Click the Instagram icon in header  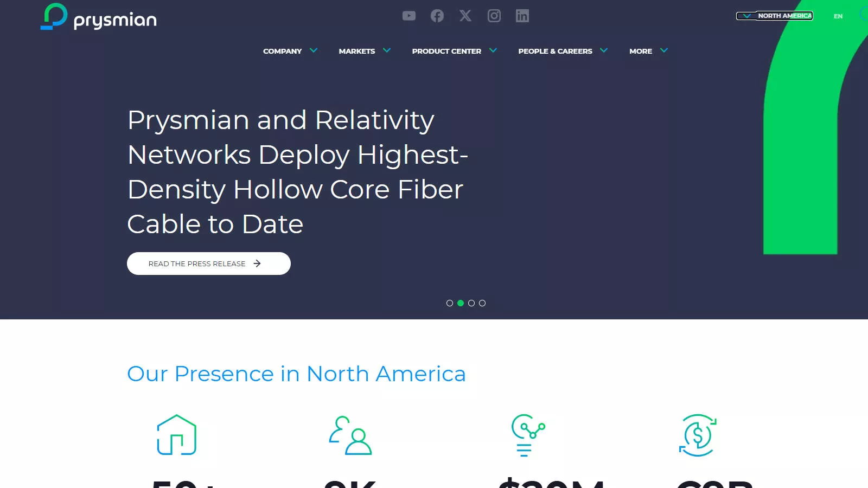tap(494, 16)
